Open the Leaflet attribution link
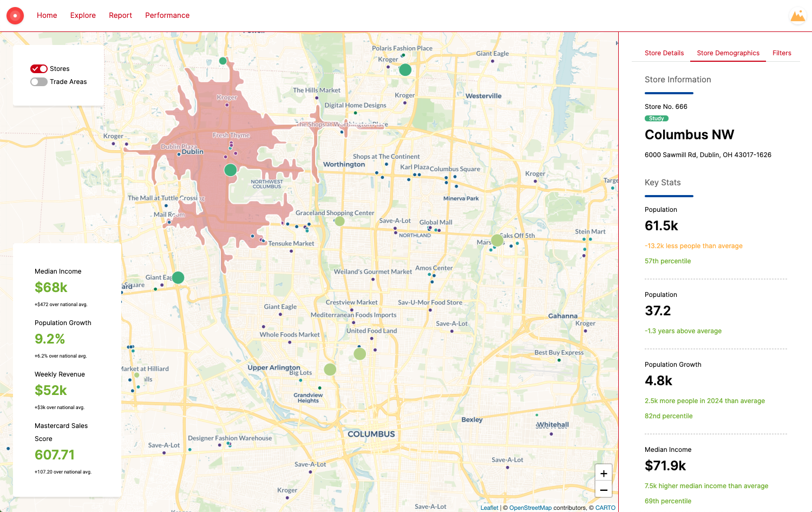Image resolution: width=812 pixels, height=512 pixels. (x=489, y=508)
